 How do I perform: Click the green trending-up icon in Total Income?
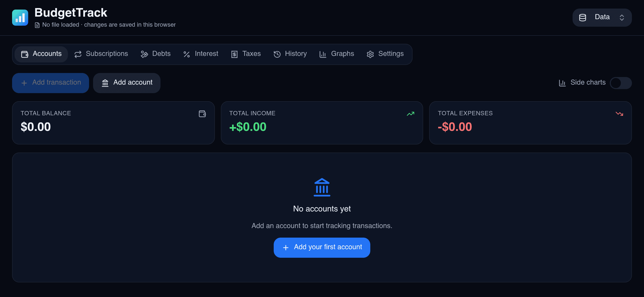coord(411,114)
